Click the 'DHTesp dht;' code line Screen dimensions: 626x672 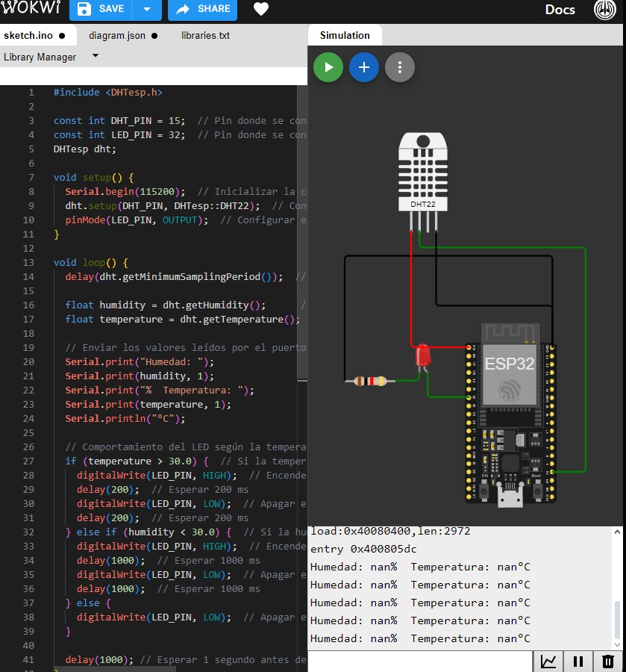85,149
